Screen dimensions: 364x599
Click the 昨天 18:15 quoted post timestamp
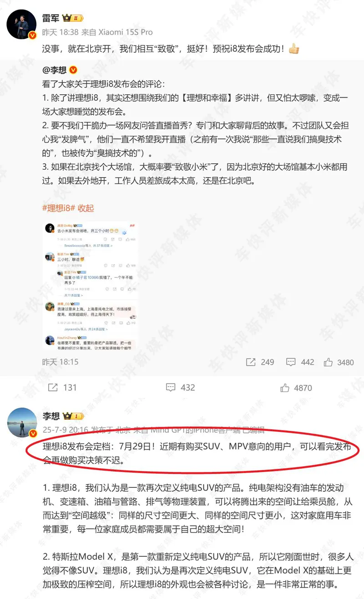tap(60, 362)
